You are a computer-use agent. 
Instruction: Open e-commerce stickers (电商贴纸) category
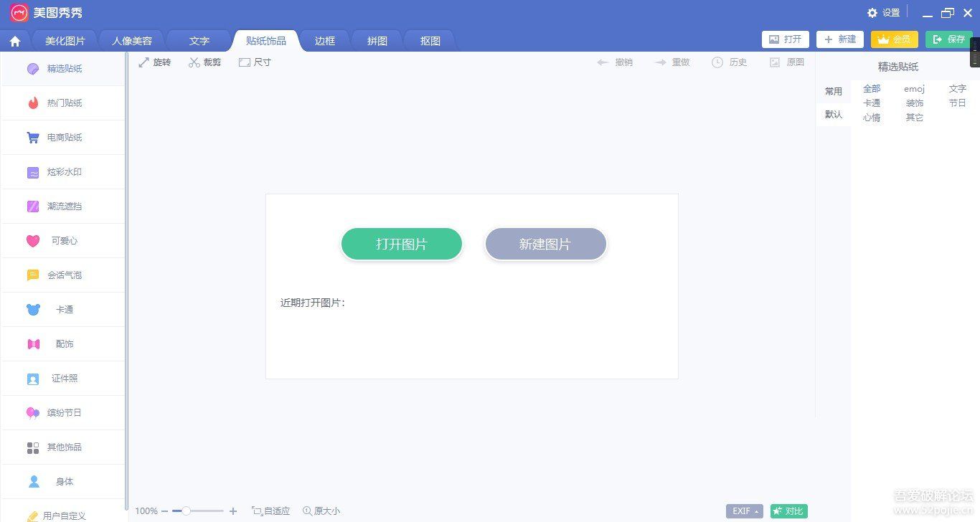pyautogui.click(x=63, y=138)
